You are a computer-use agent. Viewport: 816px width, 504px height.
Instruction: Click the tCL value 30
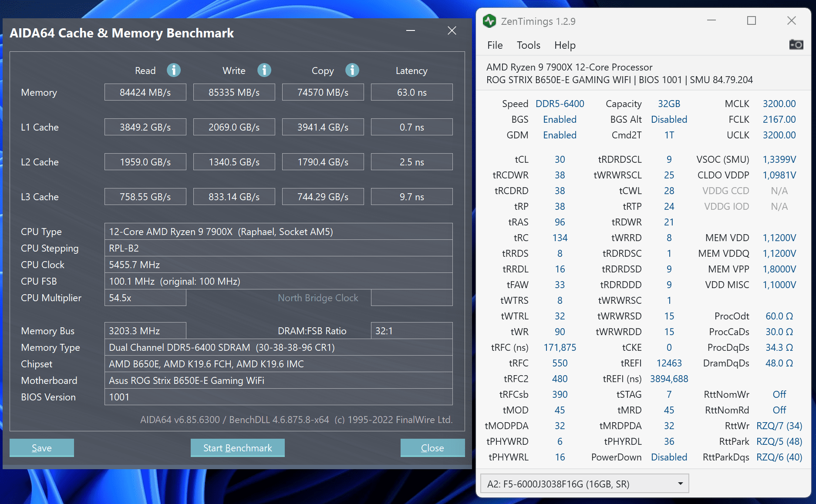tap(560, 159)
